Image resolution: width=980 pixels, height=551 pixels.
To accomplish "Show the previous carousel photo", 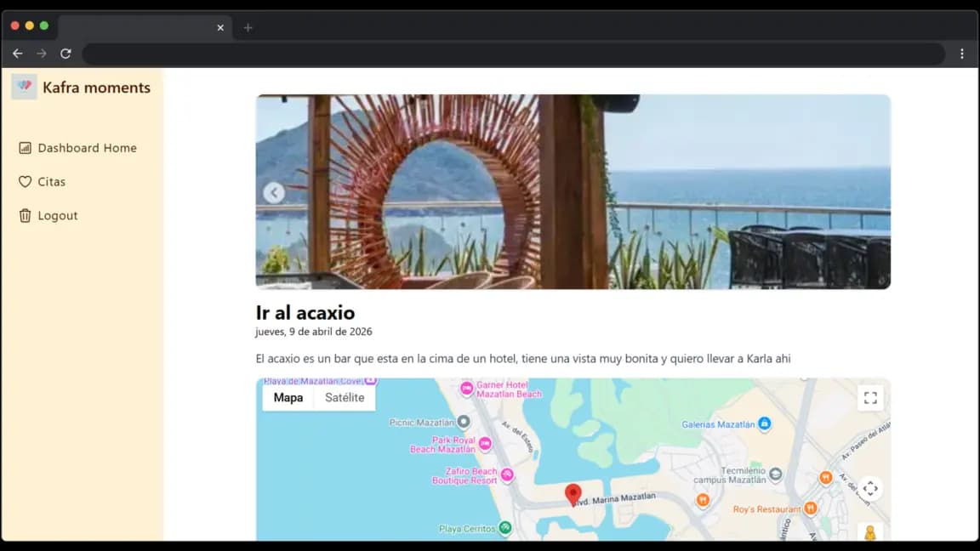I will [273, 193].
